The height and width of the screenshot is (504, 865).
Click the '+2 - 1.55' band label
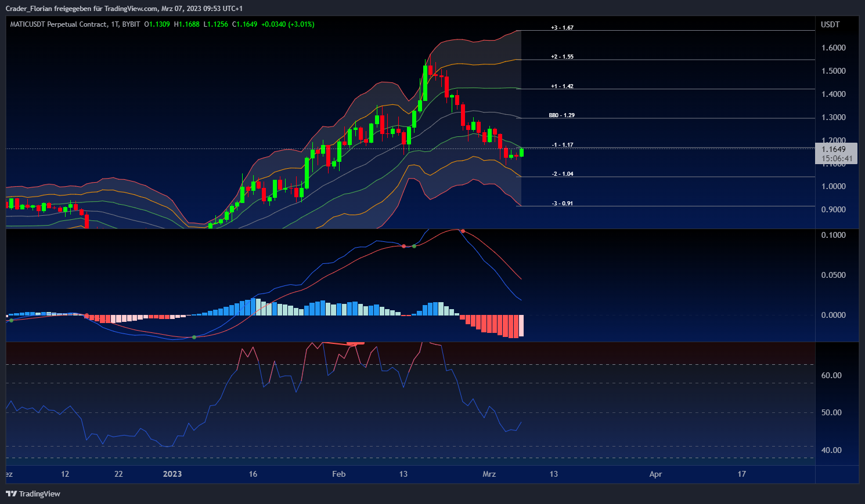(563, 57)
